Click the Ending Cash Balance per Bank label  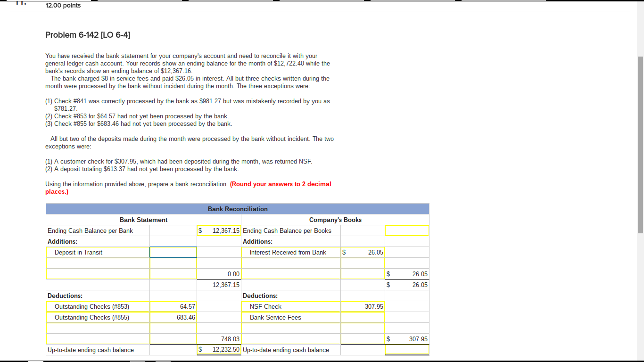pos(90,230)
